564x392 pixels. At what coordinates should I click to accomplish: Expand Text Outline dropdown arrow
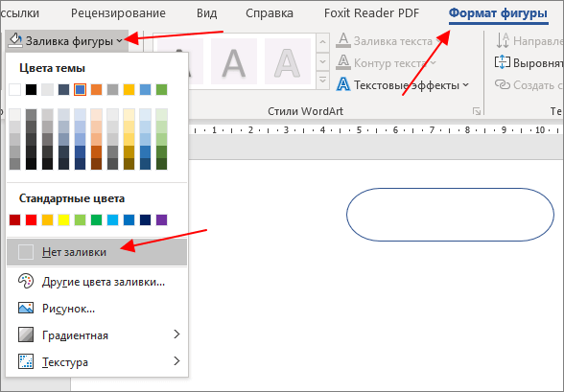pos(434,63)
